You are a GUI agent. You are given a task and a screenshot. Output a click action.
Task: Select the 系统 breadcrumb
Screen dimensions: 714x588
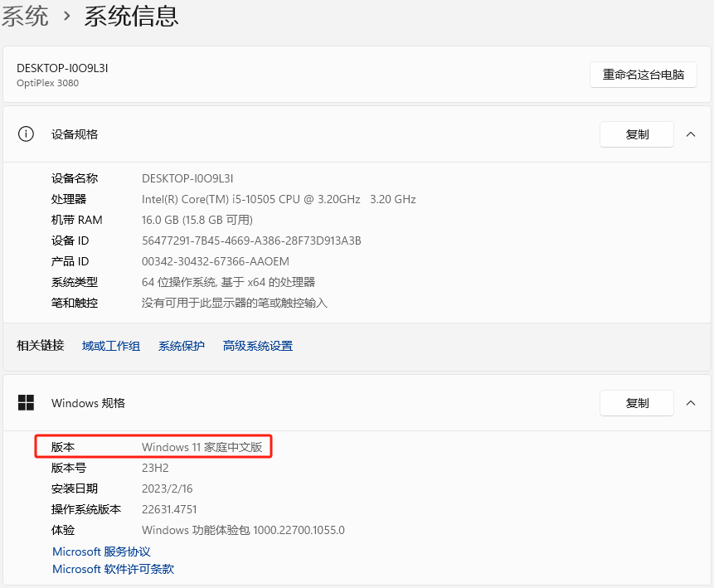[26, 17]
